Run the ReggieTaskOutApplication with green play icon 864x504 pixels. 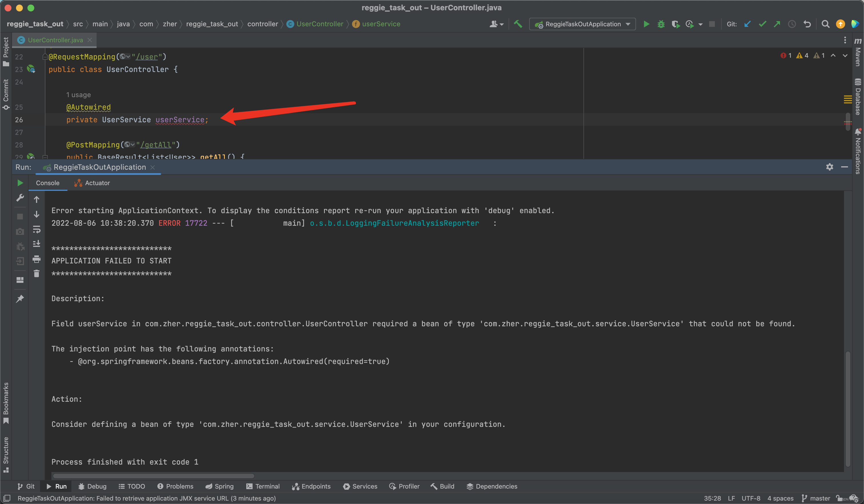(646, 24)
